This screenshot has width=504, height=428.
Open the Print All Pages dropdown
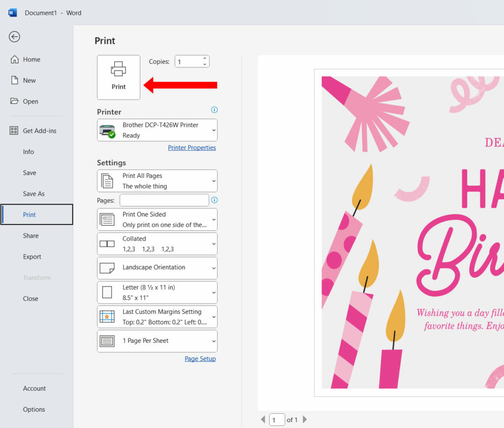pyautogui.click(x=157, y=181)
